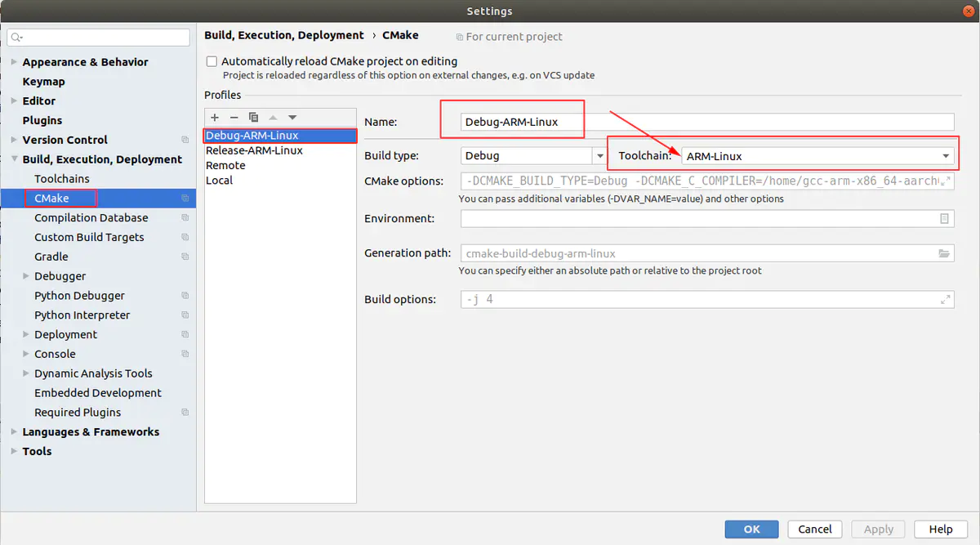The height and width of the screenshot is (545, 980).
Task: Expand the Appearance & Behavior section
Action: point(14,62)
